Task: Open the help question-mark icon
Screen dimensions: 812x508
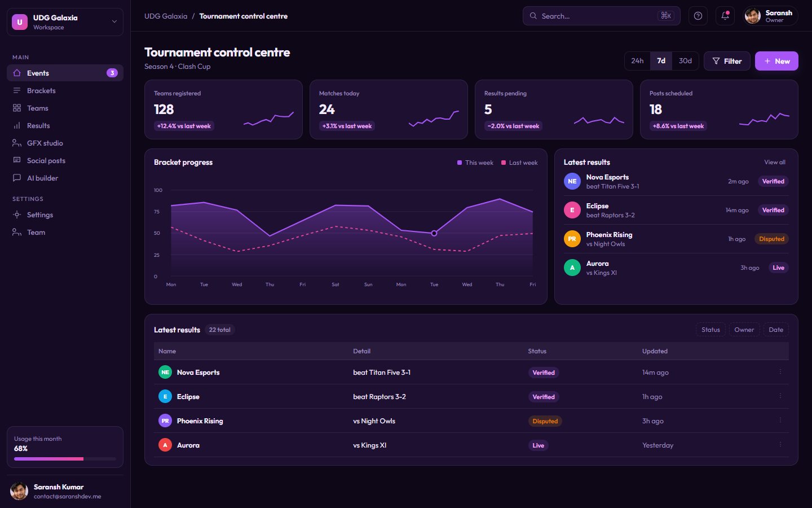Action: click(698, 16)
